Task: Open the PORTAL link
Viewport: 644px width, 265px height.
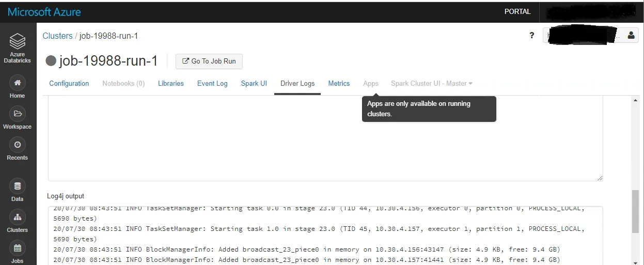Action: (x=517, y=11)
